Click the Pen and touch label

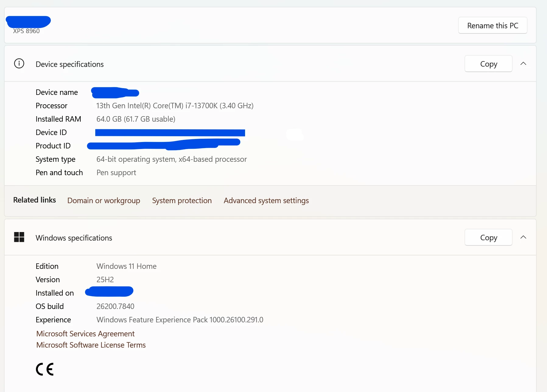(x=59, y=172)
